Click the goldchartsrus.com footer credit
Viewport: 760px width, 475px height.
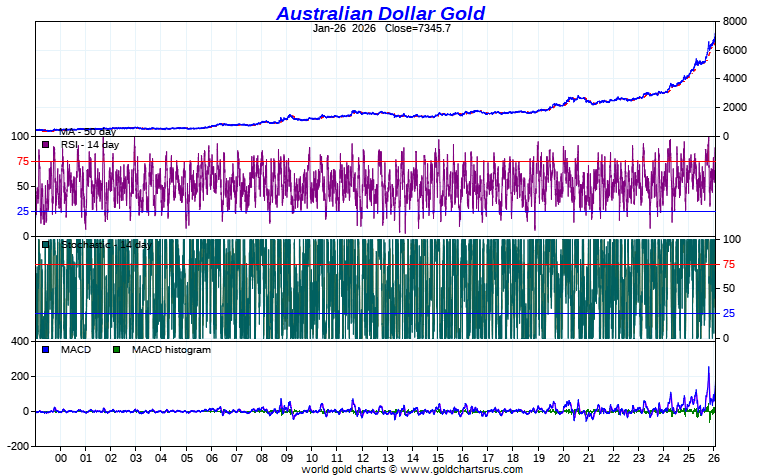click(x=412, y=469)
